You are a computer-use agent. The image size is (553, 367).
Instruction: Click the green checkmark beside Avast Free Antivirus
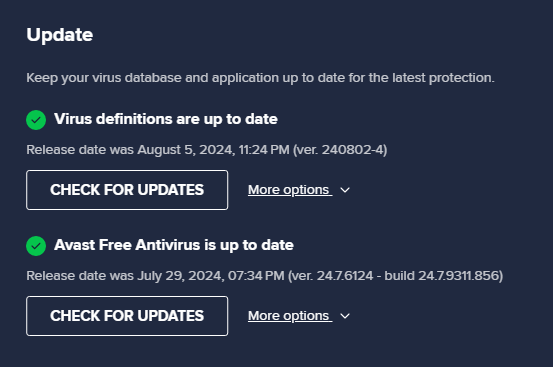36,246
